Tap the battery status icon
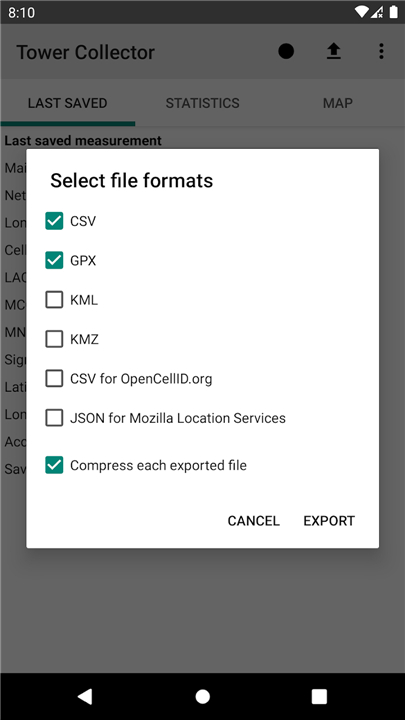The height and width of the screenshot is (720, 405). click(x=394, y=12)
